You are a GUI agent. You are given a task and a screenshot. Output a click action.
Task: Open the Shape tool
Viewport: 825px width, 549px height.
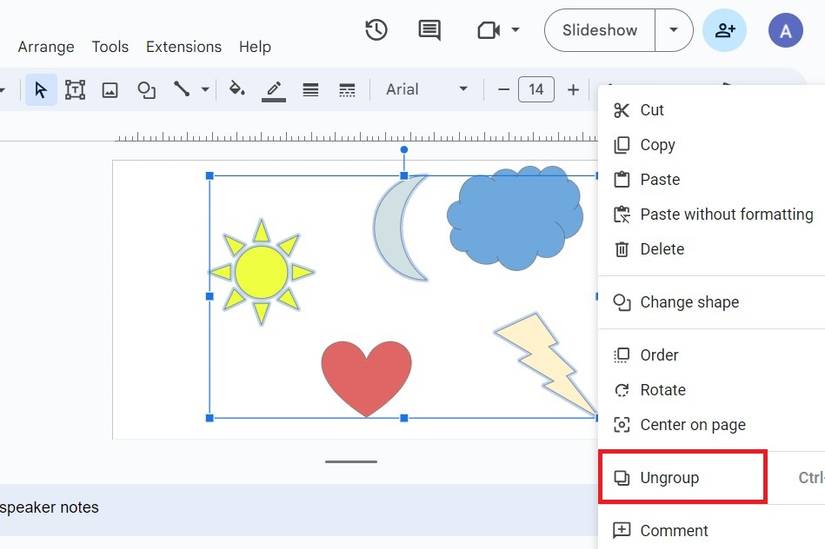point(146,90)
